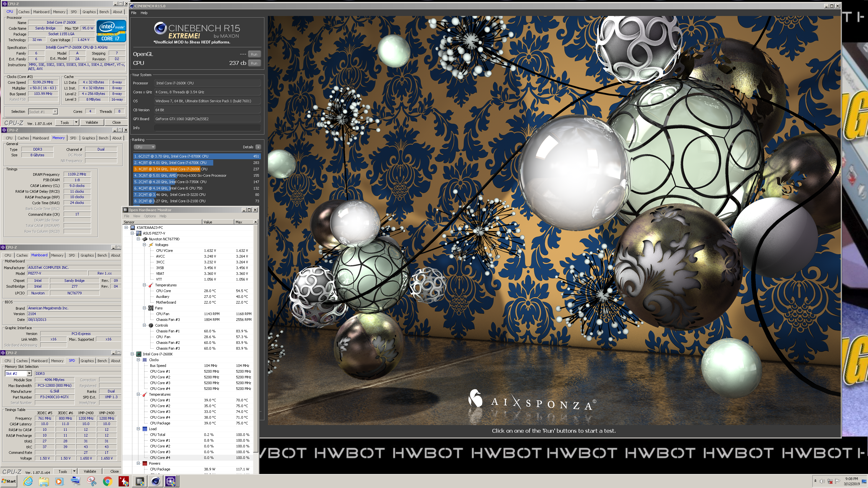Open the CPU ranking dropdown in Cinebench
Screen dimensions: 868x488
pyautogui.click(x=145, y=147)
